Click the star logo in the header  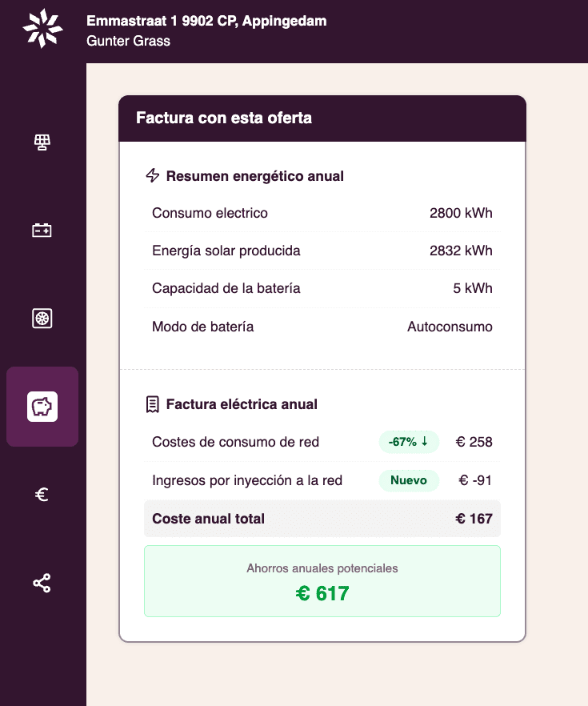pyautogui.click(x=42, y=30)
